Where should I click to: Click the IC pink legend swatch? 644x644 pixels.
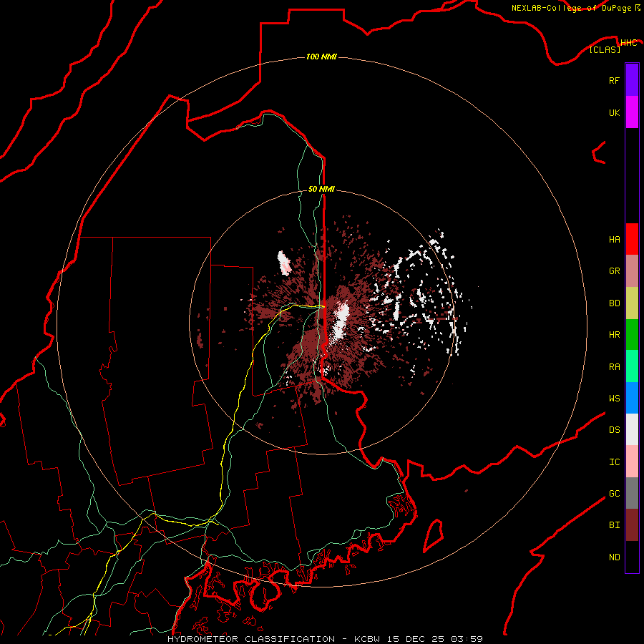click(632, 462)
